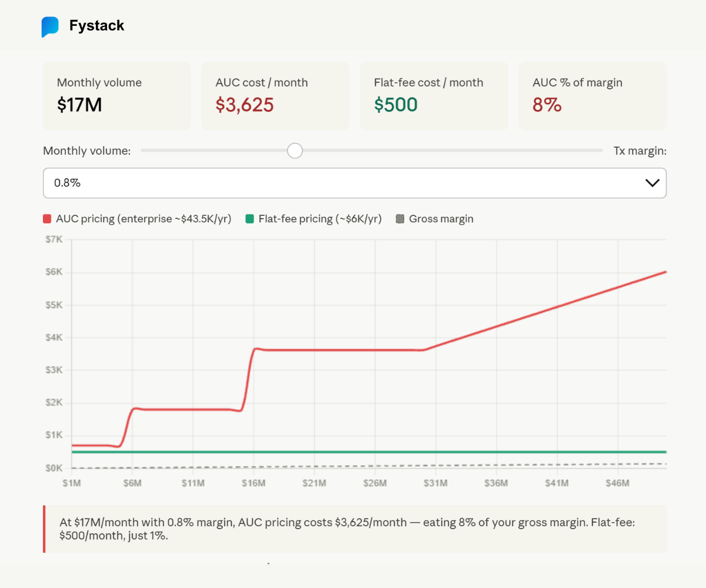Hide Flat-fee pricing series via its label
Image resolution: width=706 pixels, height=588 pixels.
[320, 219]
